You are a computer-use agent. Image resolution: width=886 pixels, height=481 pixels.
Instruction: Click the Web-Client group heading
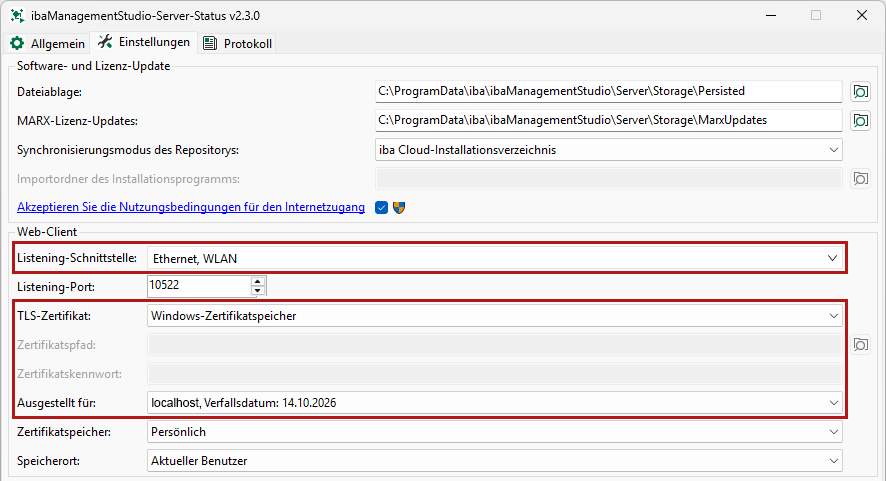coord(47,232)
